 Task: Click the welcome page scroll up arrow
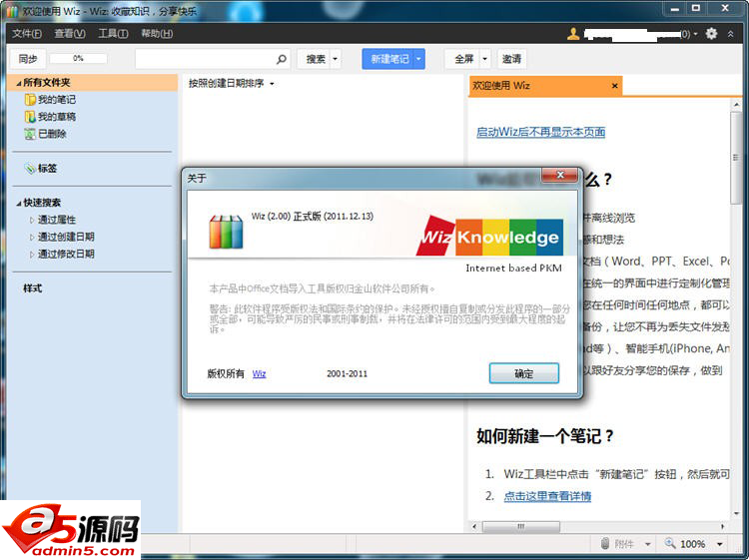tap(736, 104)
